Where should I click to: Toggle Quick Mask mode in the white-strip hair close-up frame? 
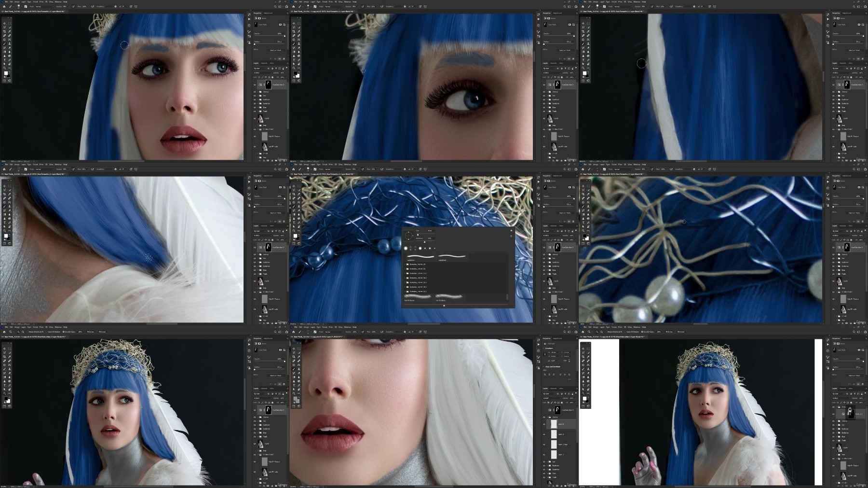tap(583, 81)
